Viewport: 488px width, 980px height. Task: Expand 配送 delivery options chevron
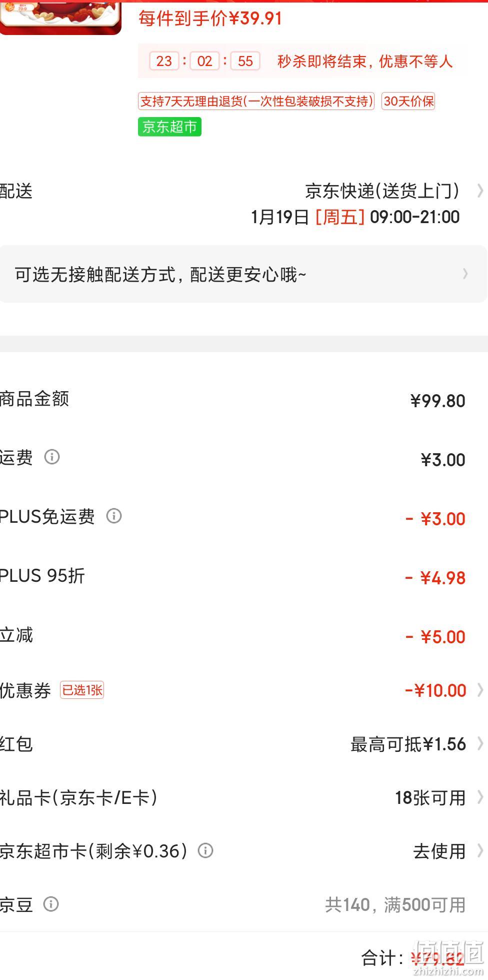pos(480,191)
